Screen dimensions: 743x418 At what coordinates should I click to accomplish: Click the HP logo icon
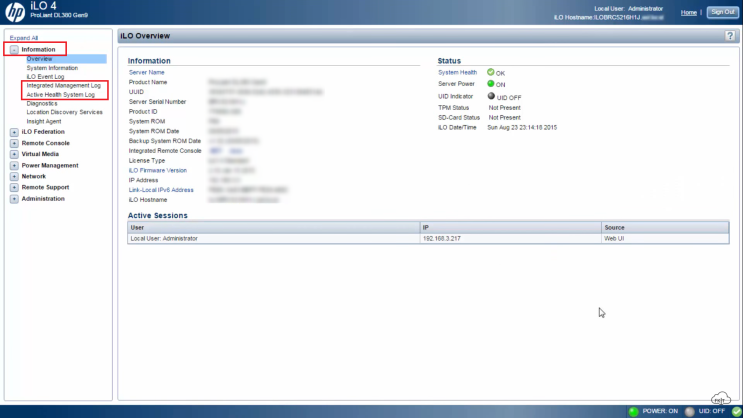pos(17,13)
